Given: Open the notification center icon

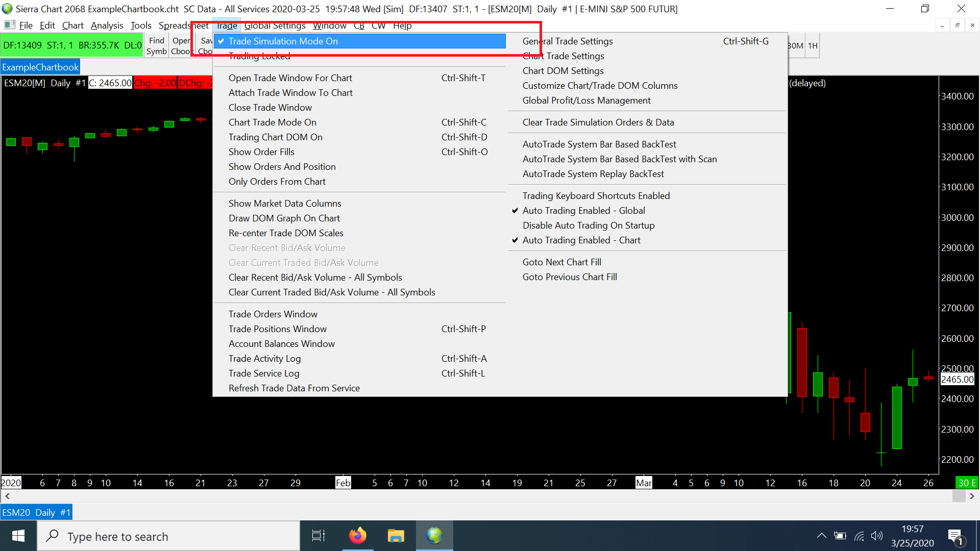Looking at the screenshot, I should 955,537.
